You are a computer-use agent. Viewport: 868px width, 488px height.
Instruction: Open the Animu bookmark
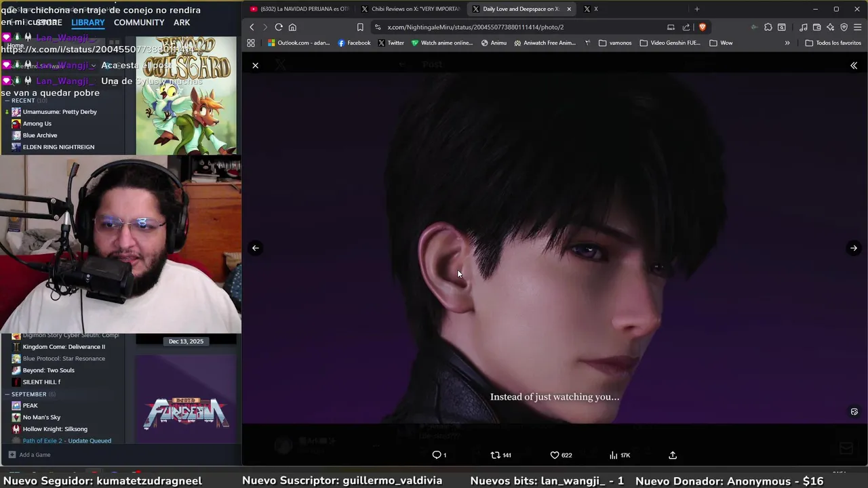(494, 43)
